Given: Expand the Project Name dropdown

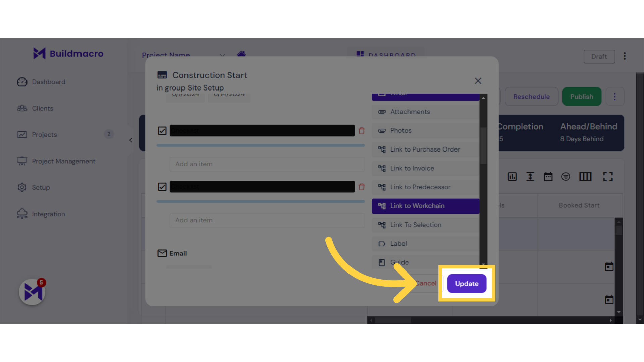Looking at the screenshot, I should (222, 55).
